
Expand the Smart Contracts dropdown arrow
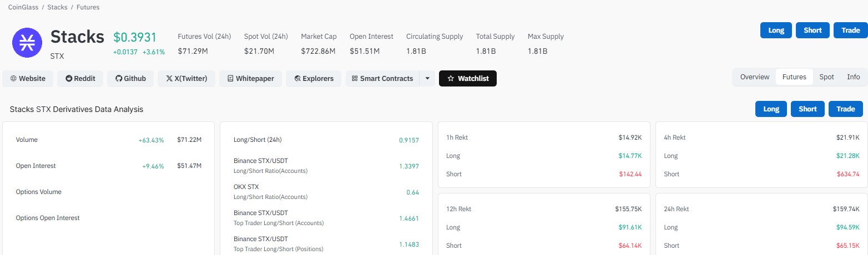pos(427,79)
